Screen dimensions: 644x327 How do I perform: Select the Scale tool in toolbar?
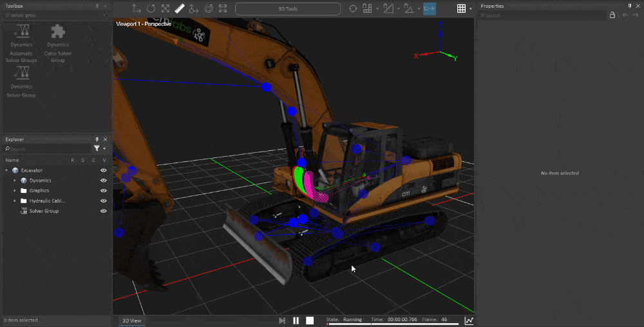(x=165, y=8)
